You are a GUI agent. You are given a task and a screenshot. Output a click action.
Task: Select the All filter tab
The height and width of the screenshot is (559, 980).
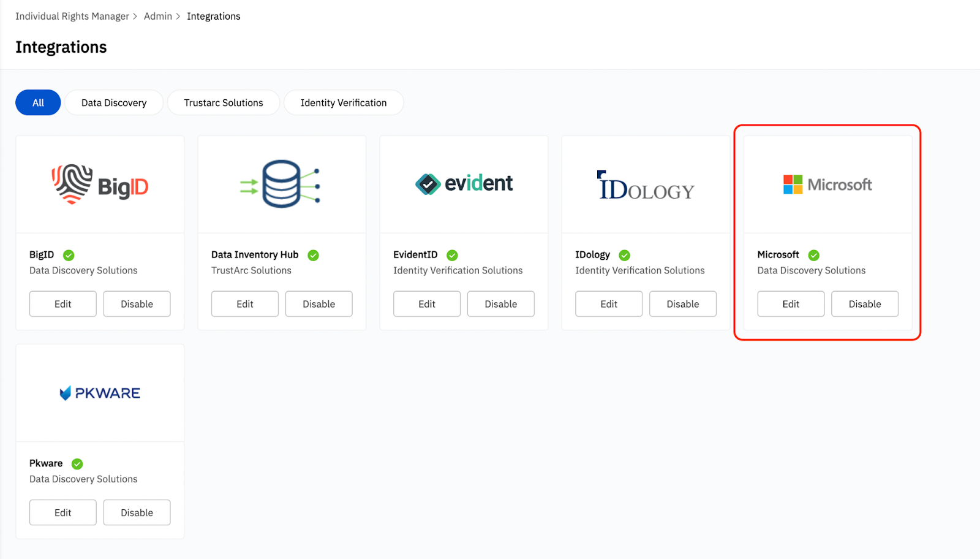[x=38, y=102]
